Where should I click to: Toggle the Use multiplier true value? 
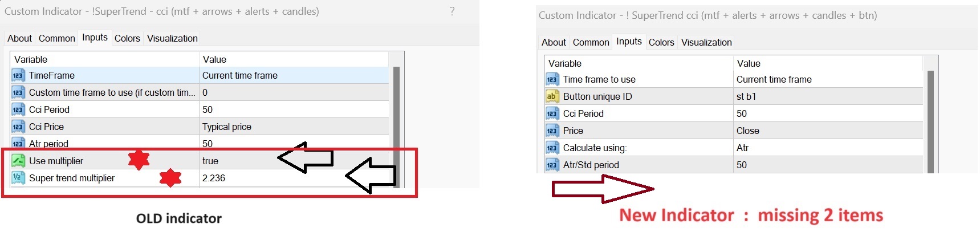click(210, 161)
